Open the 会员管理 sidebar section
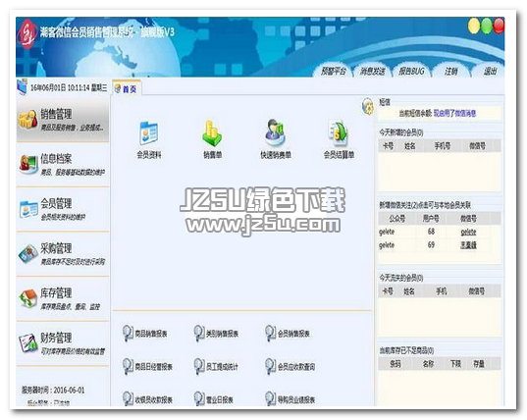The image size is (527, 420). point(63,209)
